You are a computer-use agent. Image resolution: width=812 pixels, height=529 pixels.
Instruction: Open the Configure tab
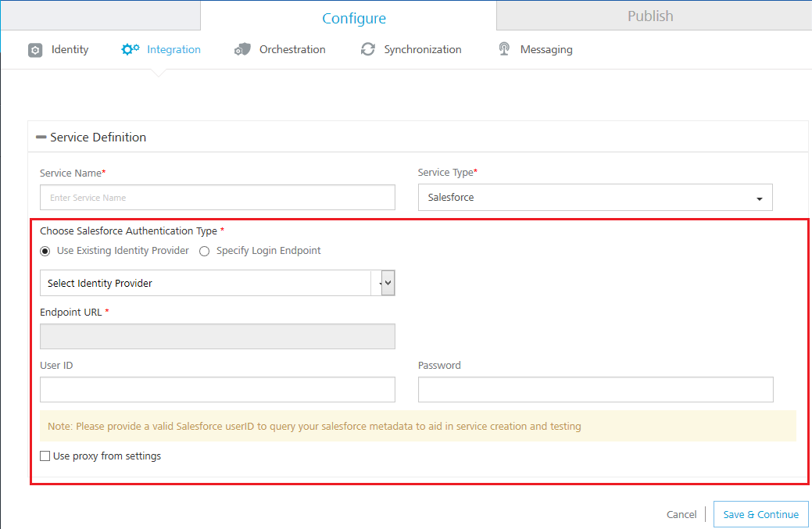point(354,18)
